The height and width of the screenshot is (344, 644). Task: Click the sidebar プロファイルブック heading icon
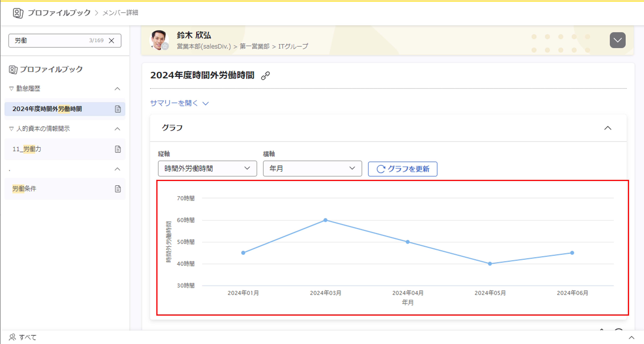tap(13, 70)
